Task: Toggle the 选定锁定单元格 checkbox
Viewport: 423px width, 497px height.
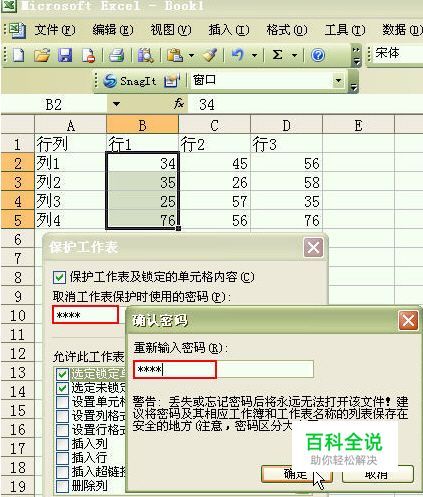Action: coord(62,374)
